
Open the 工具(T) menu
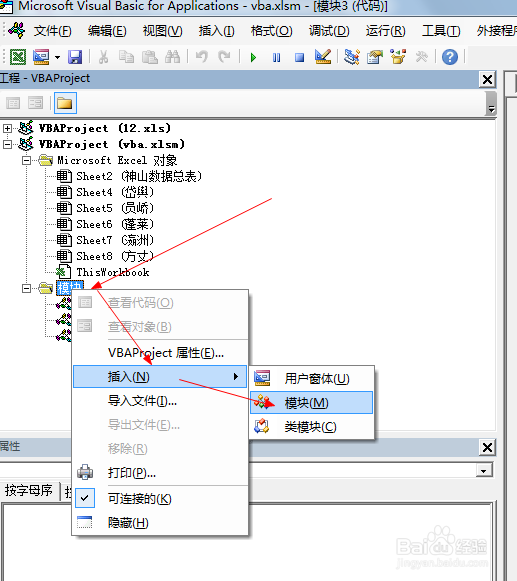(441, 31)
